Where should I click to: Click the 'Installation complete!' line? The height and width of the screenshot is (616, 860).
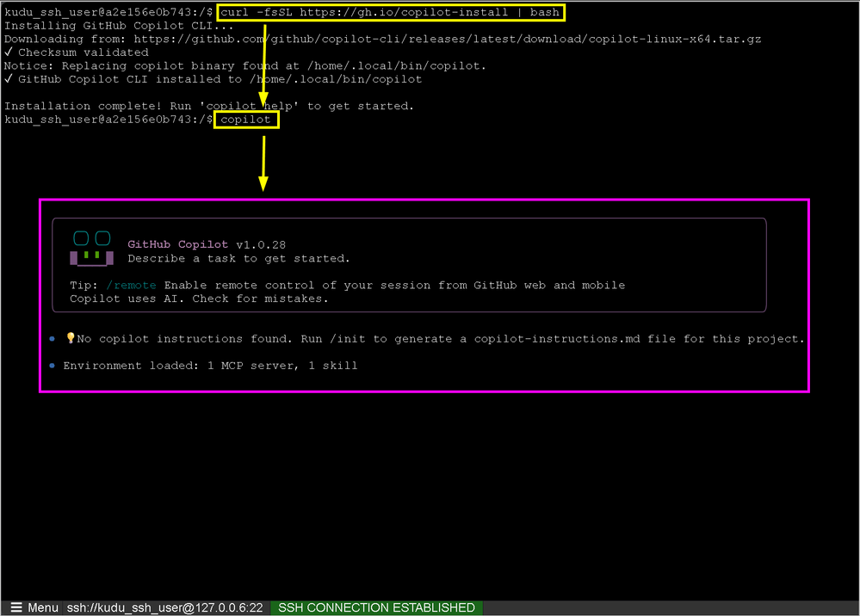(x=209, y=106)
